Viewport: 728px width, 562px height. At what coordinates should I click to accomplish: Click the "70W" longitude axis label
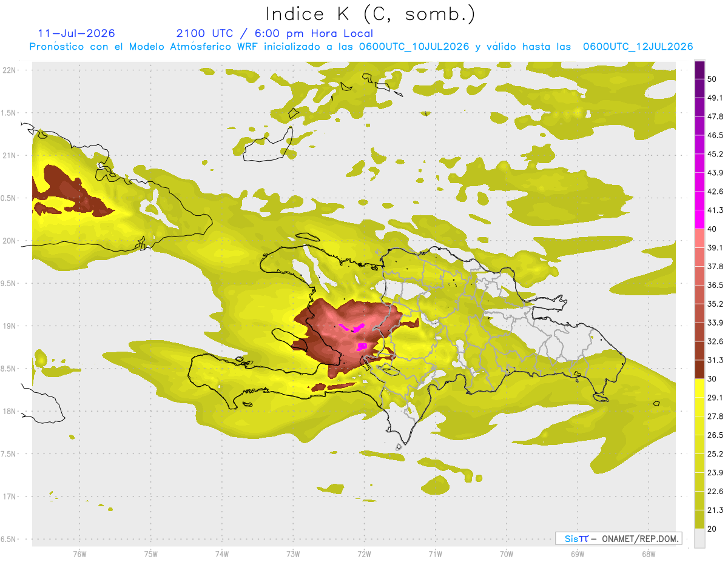[x=506, y=554]
